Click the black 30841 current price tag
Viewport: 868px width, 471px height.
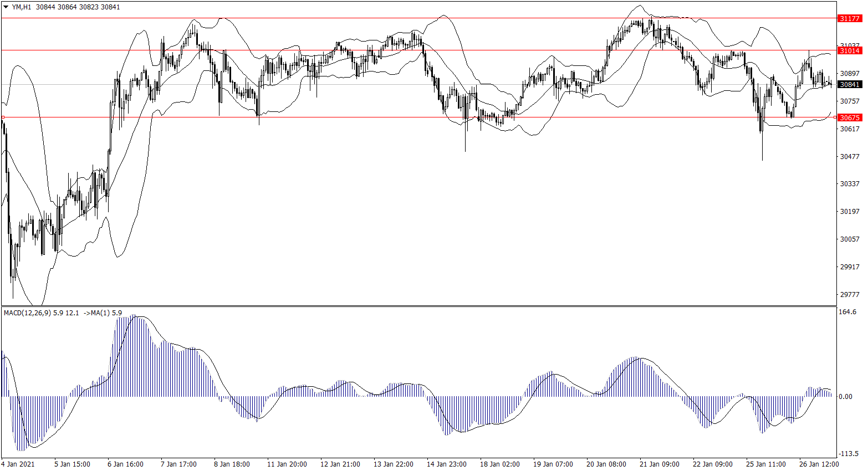pos(849,85)
